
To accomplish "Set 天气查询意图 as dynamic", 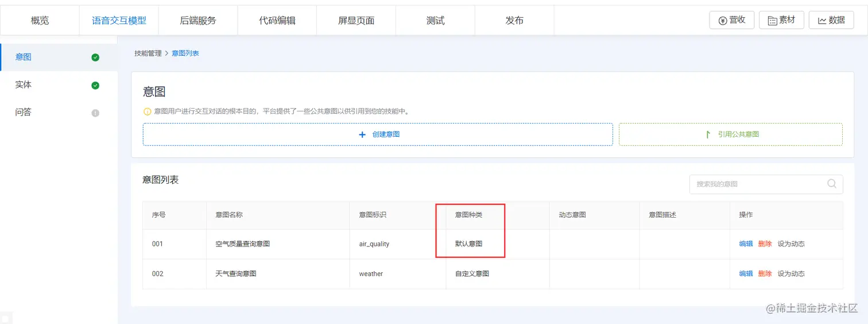I will pyautogui.click(x=791, y=274).
